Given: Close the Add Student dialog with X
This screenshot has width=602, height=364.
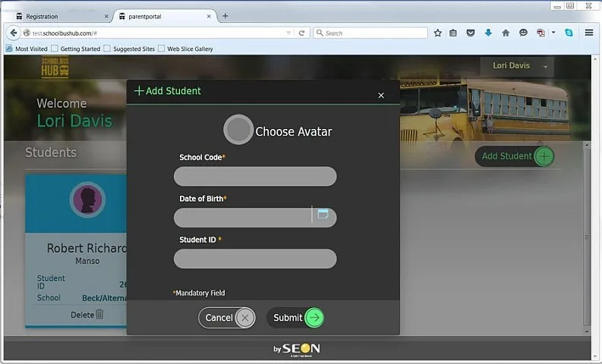Looking at the screenshot, I should 381,95.
